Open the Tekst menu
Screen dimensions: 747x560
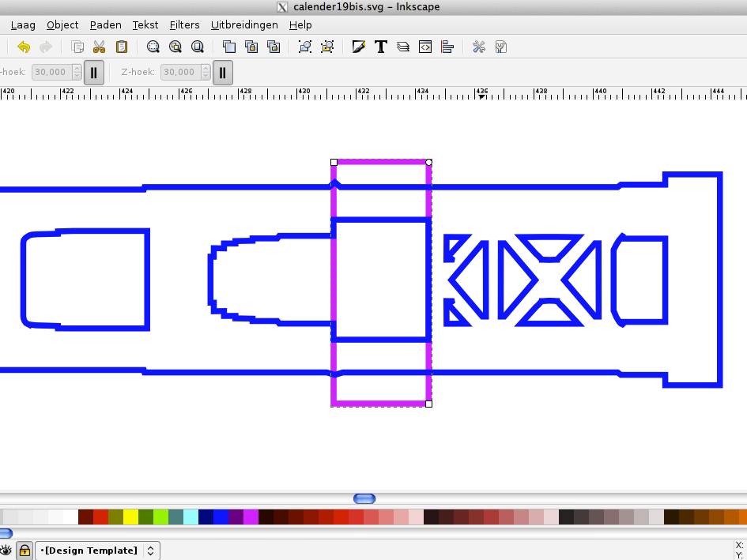(145, 24)
